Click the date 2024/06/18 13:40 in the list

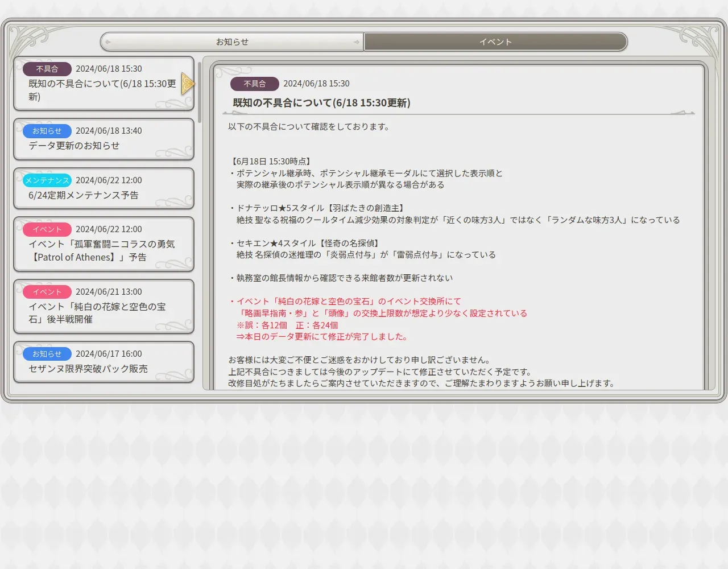point(109,131)
